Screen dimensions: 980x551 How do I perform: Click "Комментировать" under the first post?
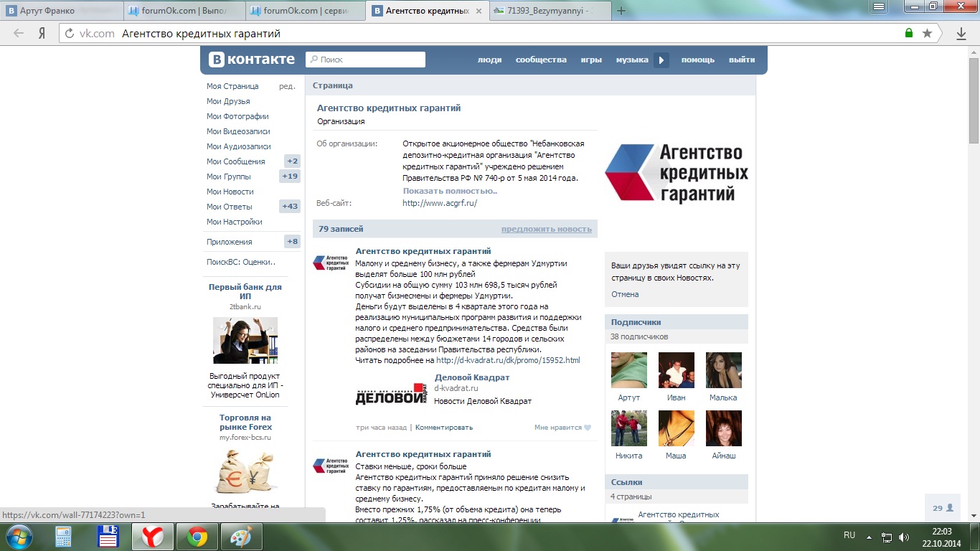click(x=444, y=428)
